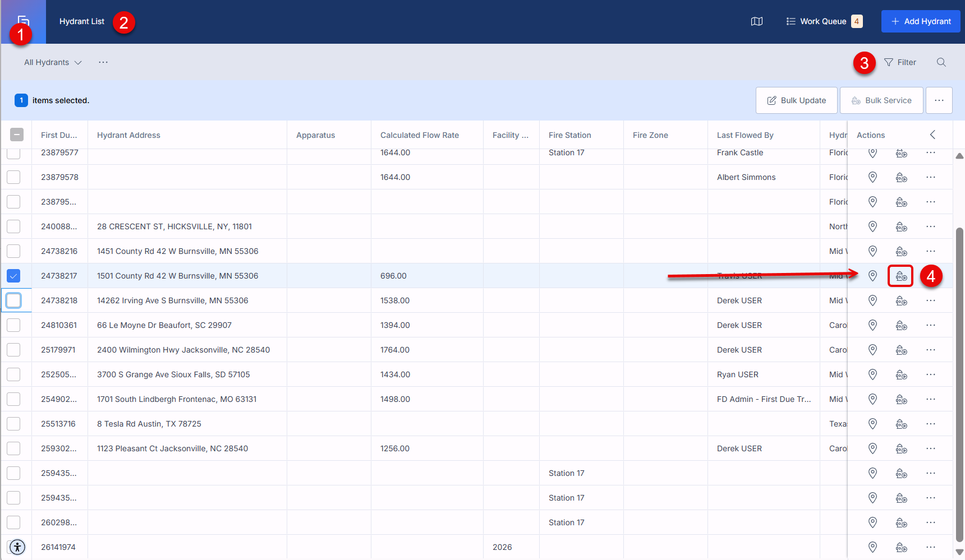
Task: Click the Fire Zone column header
Action: click(x=650, y=135)
